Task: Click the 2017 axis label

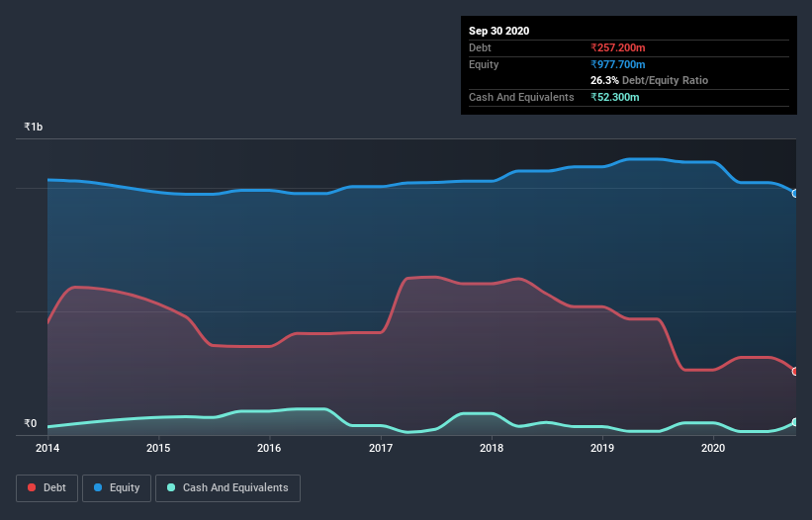Action: tap(381, 448)
